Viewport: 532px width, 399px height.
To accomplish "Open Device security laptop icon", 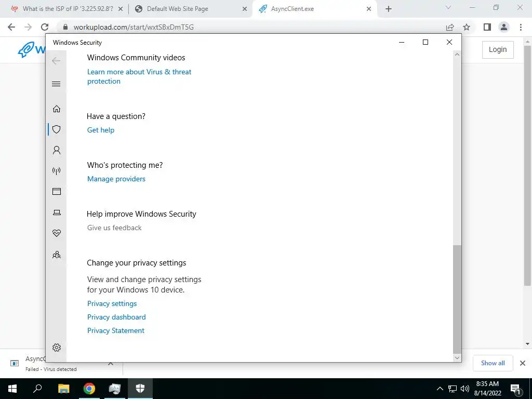I will click(x=56, y=212).
